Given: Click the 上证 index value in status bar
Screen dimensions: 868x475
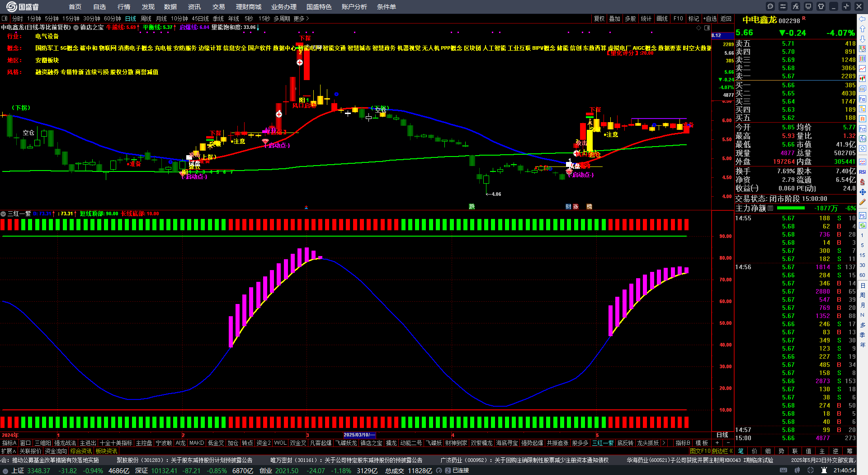Looking at the screenshot, I should pos(38,470).
